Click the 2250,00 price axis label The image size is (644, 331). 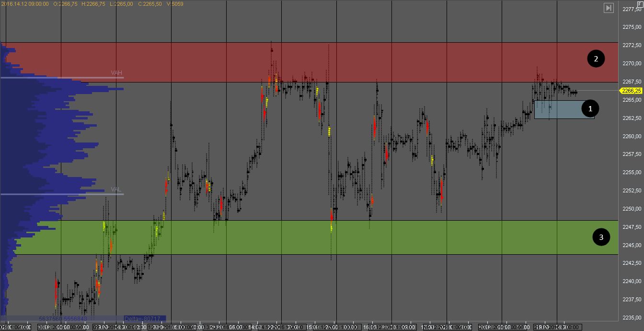tap(632, 209)
